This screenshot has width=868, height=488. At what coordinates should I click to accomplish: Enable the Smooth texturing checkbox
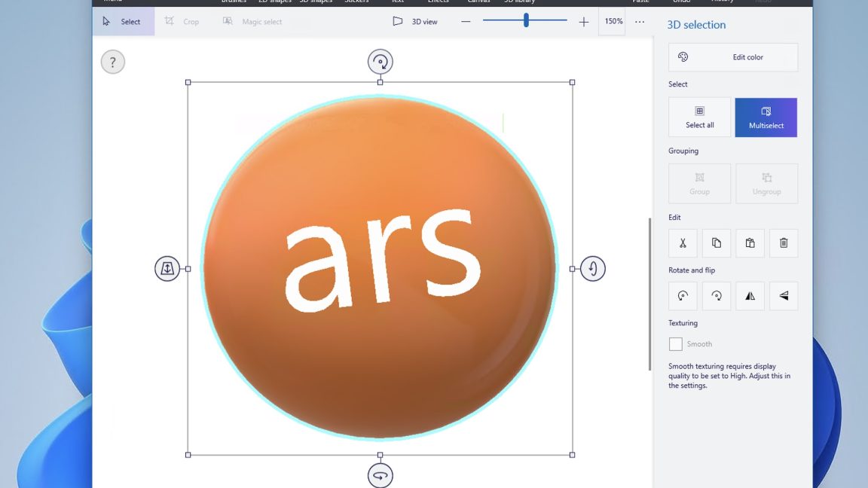pos(676,344)
